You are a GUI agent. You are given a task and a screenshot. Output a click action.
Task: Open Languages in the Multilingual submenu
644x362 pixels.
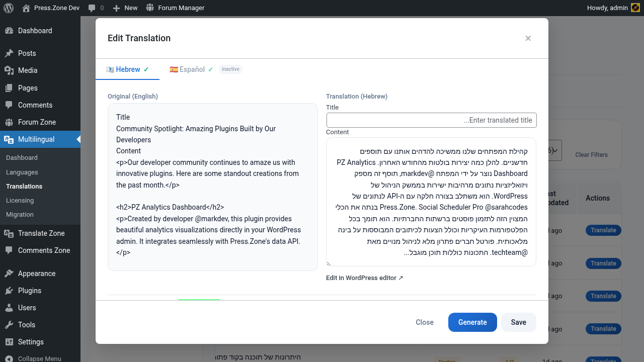tap(22, 172)
